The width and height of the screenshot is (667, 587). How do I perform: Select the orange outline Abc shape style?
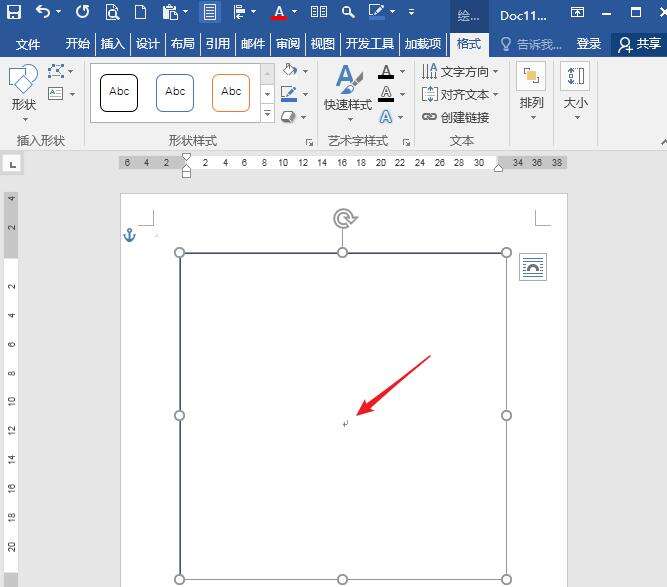231,92
